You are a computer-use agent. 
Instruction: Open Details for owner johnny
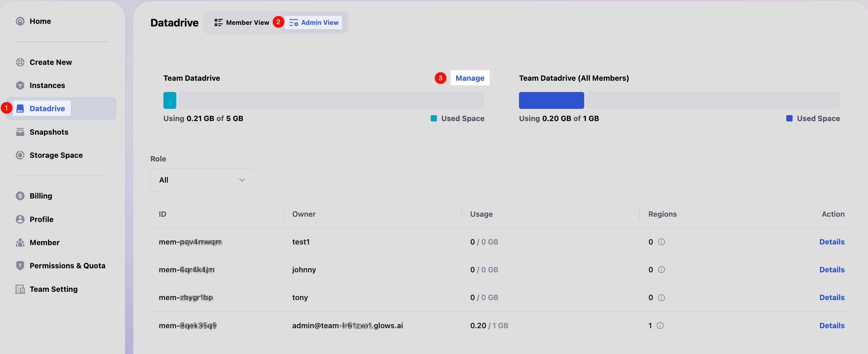coord(832,270)
